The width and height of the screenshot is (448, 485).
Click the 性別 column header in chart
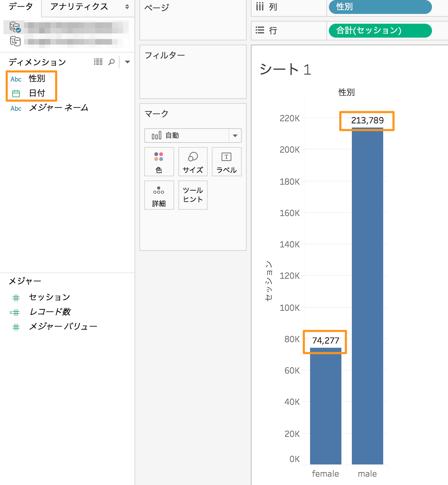[x=347, y=92]
